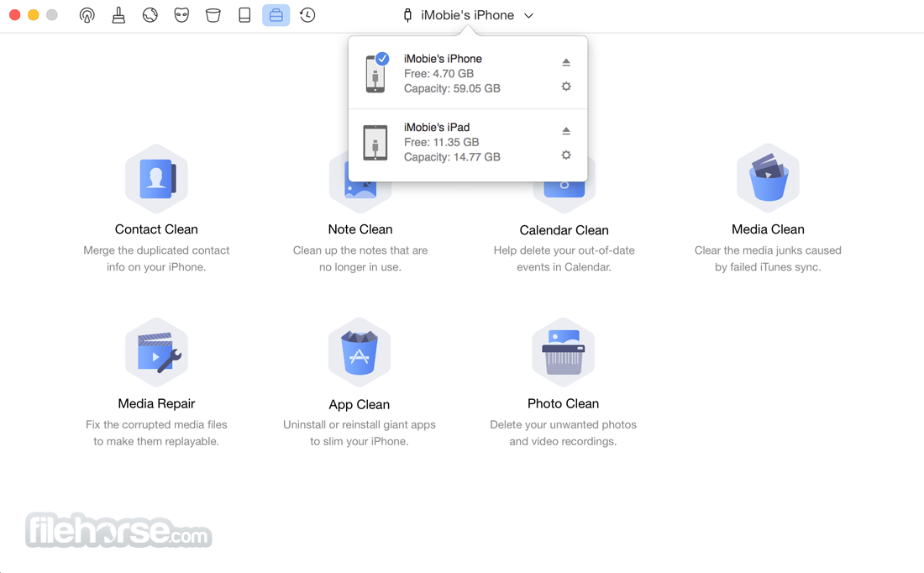Viewport: 924px width, 573px height.
Task: Open settings gear for iMobie's iPad
Action: click(565, 155)
